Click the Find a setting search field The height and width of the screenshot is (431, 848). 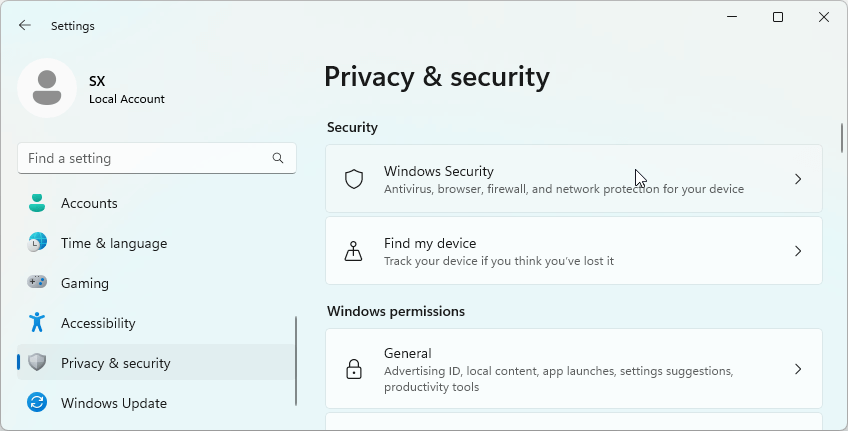click(145, 158)
